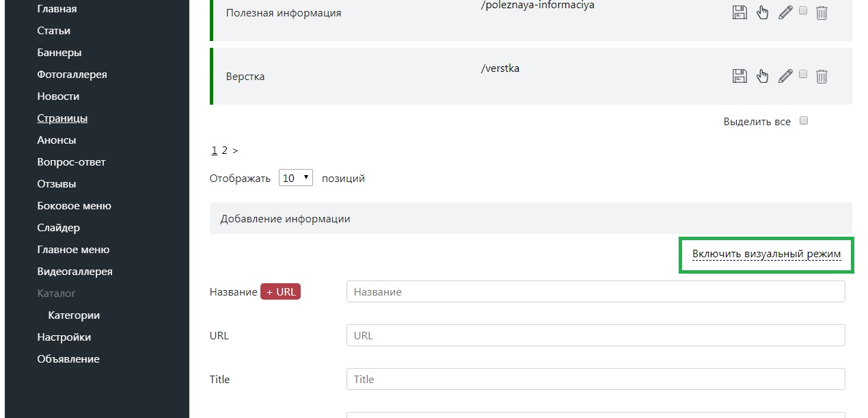Click Включить визуальный режим link

click(x=766, y=254)
